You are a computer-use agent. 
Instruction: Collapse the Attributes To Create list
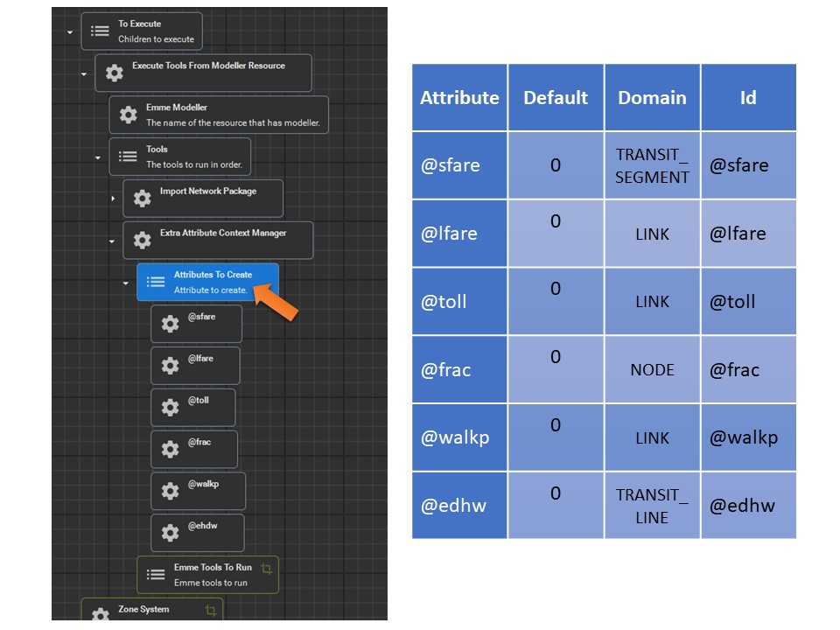click(x=126, y=283)
